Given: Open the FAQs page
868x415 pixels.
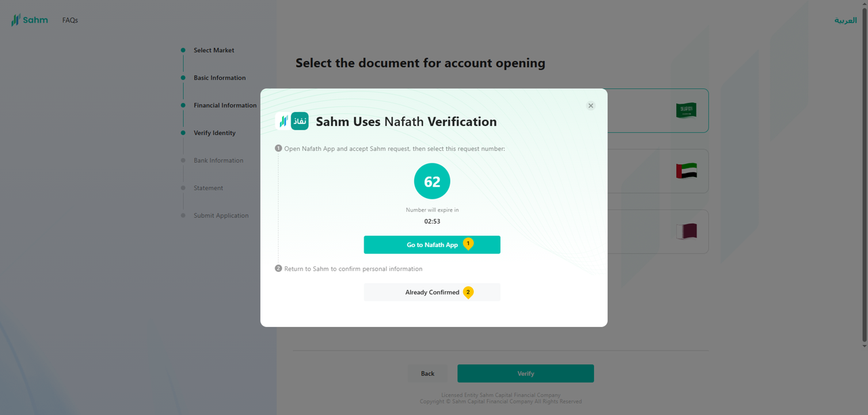Looking at the screenshot, I should pos(70,20).
